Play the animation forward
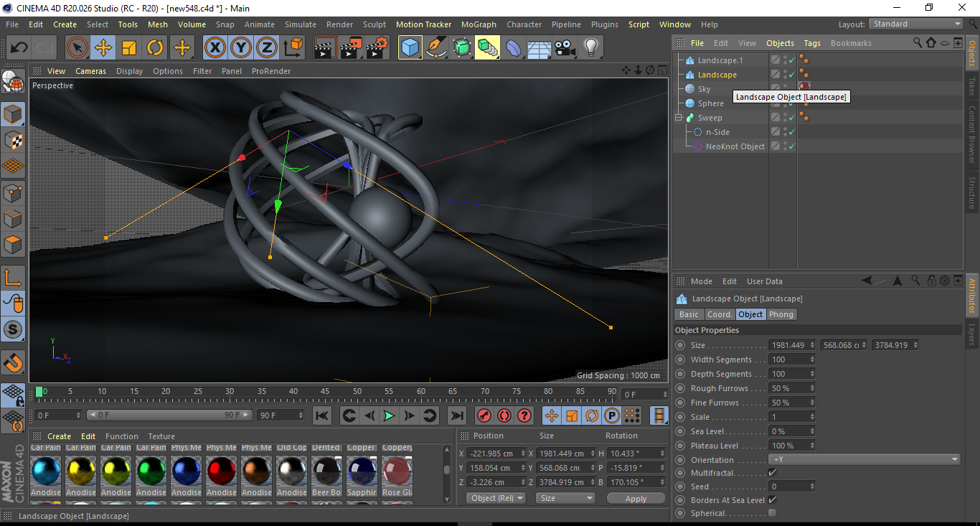The height and width of the screenshot is (526, 980). [389, 415]
